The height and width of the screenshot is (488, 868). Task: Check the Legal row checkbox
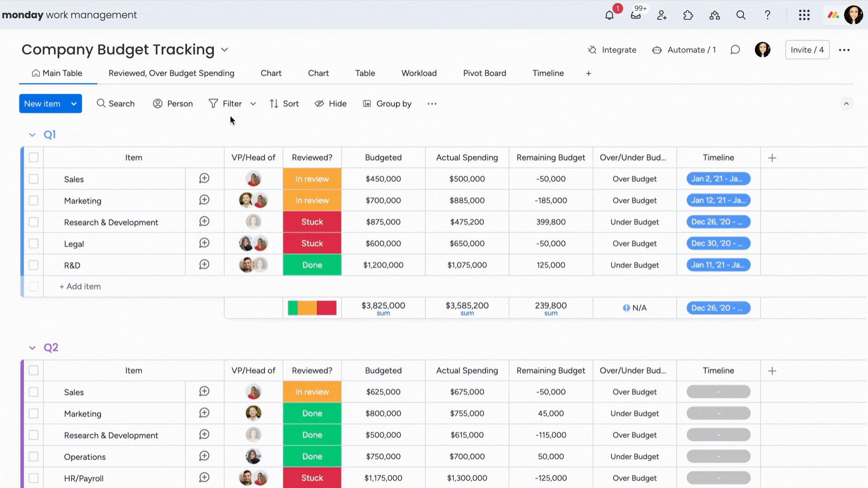pyautogui.click(x=33, y=244)
